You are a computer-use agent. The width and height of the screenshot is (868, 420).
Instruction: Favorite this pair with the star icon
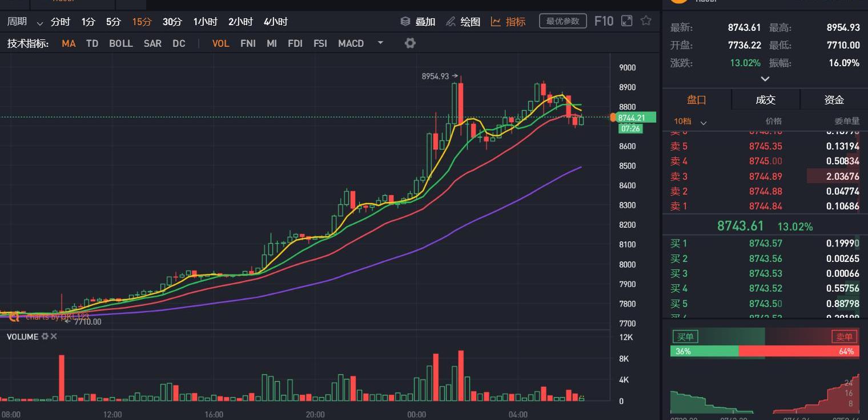pyautogui.click(x=646, y=21)
